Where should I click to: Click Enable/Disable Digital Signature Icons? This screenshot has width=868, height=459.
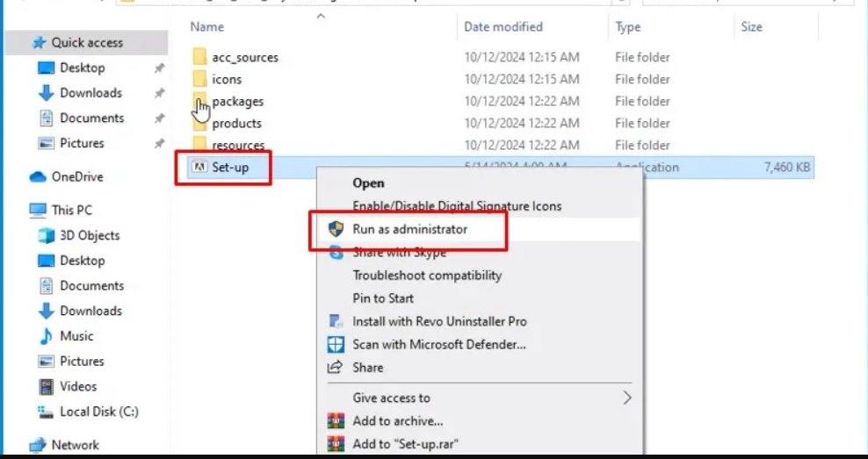pos(457,206)
